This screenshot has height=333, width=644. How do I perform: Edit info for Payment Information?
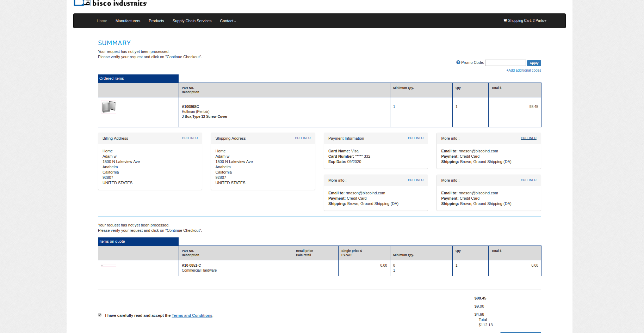pos(416,138)
